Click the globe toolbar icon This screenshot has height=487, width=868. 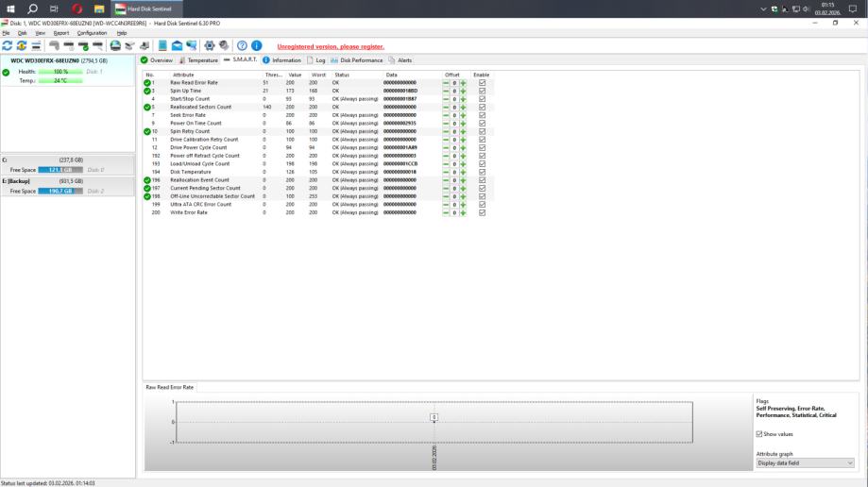tap(115, 45)
